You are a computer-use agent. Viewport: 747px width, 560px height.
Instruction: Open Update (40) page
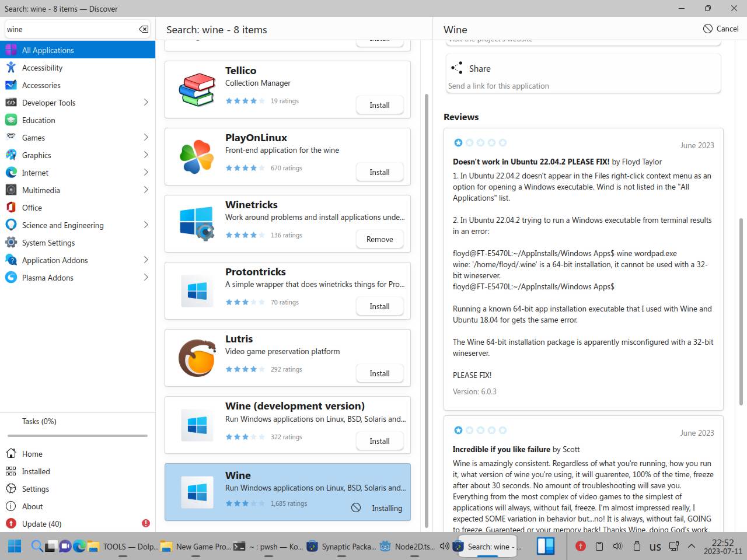78,524
